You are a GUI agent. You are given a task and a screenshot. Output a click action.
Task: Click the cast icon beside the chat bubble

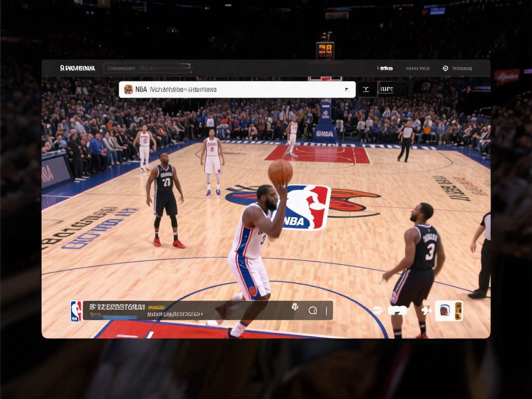(x=295, y=308)
